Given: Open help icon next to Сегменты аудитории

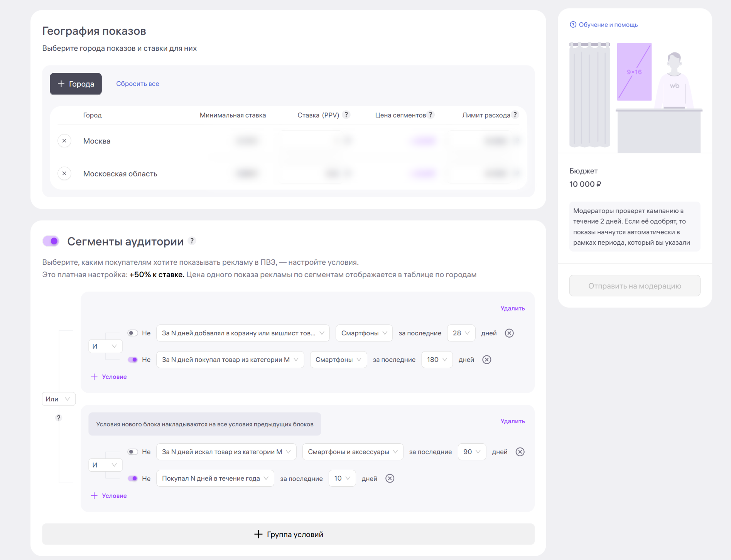Looking at the screenshot, I should [x=192, y=241].
